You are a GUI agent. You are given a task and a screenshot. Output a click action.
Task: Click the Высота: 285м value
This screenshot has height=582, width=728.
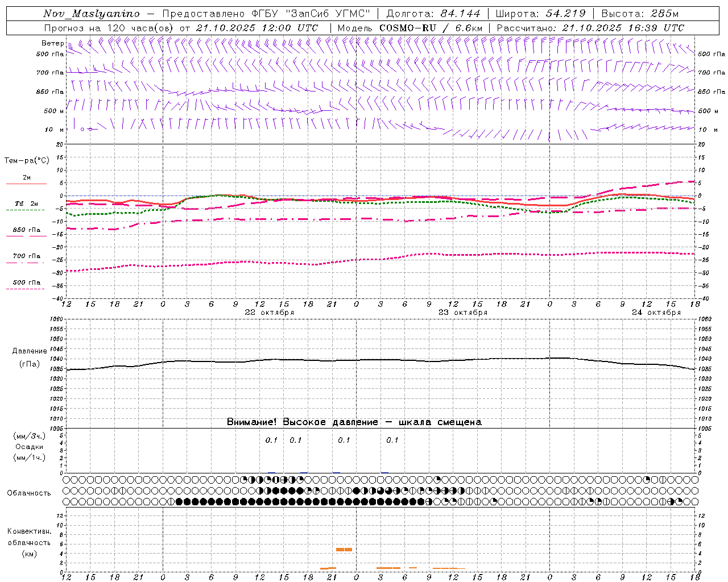tap(639, 14)
